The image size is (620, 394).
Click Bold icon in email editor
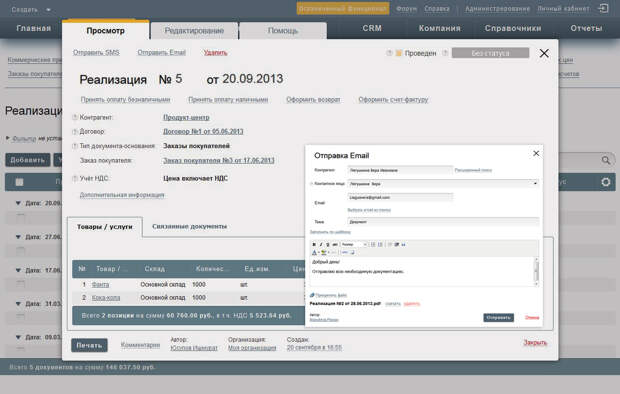click(x=314, y=244)
